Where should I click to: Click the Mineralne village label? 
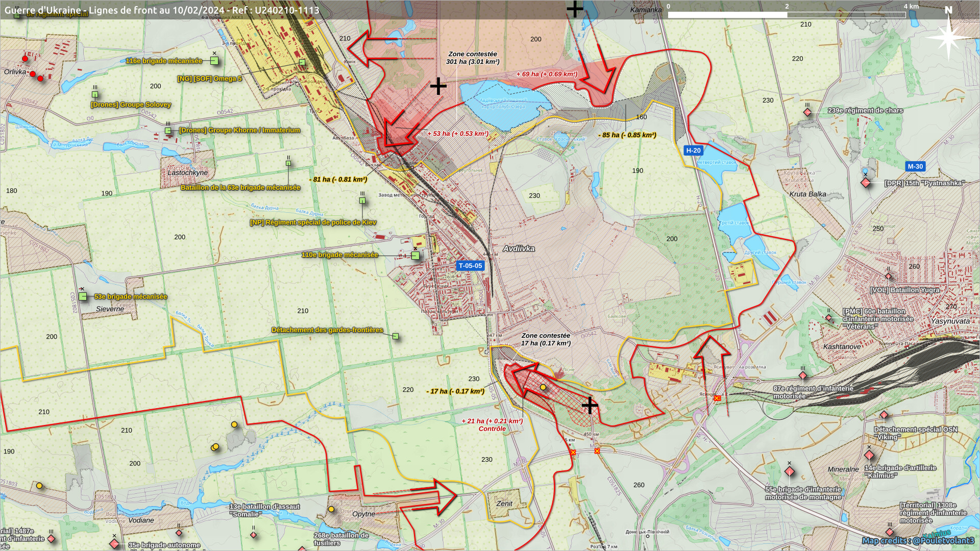[843, 469]
